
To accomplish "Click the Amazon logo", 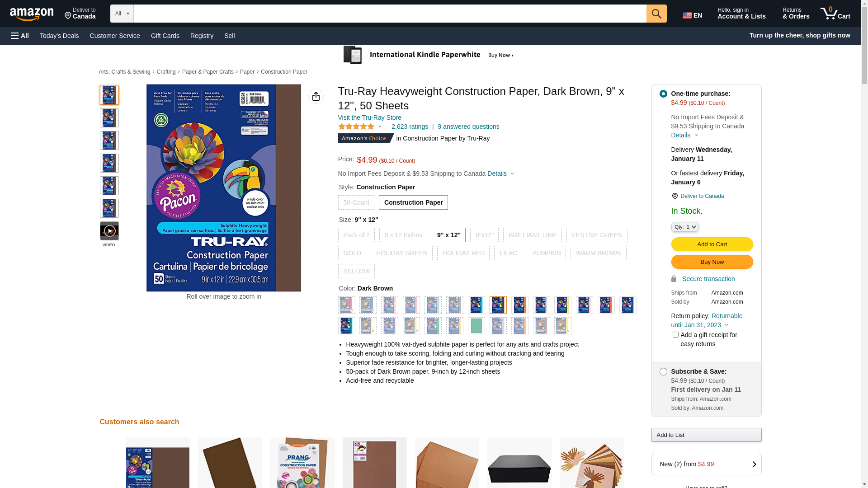I will pos(32,14).
